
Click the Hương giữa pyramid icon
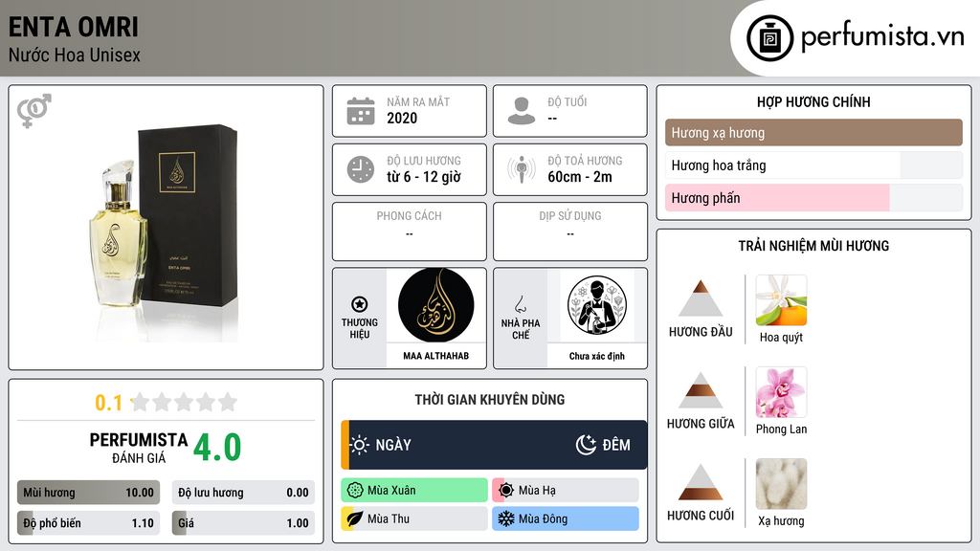coord(701,390)
